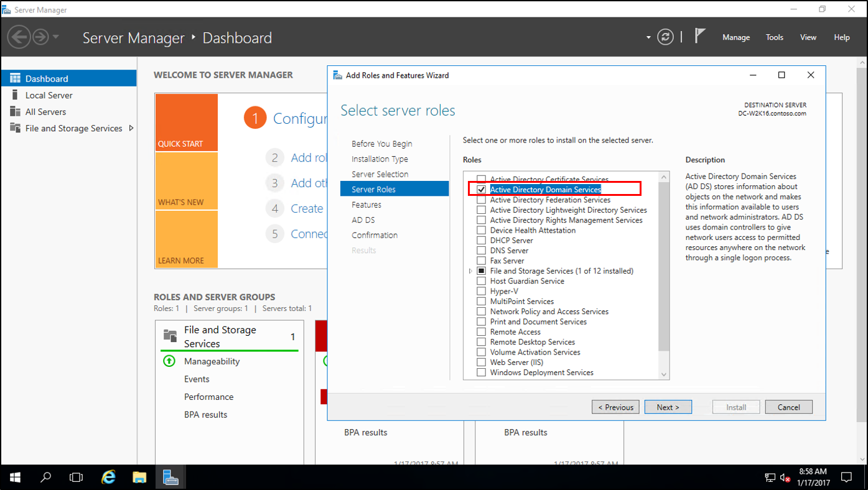Cancel the Add Roles and Features Wizard
Image resolution: width=868 pixels, height=490 pixels.
coord(788,407)
